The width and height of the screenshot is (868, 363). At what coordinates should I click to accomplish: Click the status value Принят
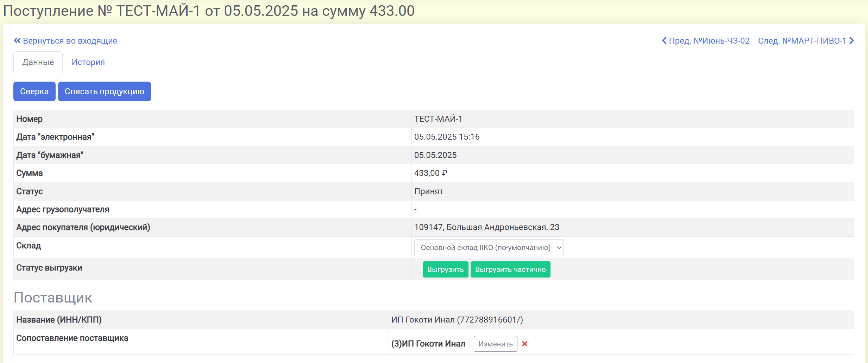[428, 191]
